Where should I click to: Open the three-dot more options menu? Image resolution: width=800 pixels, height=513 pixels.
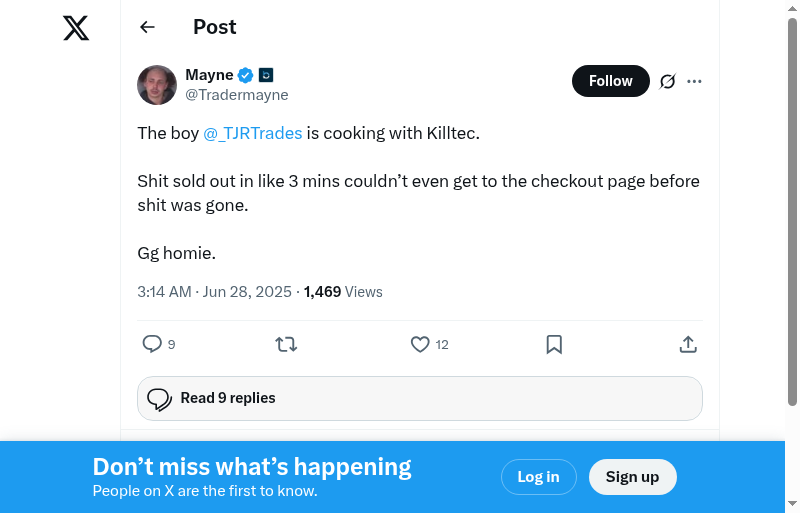pos(695,81)
